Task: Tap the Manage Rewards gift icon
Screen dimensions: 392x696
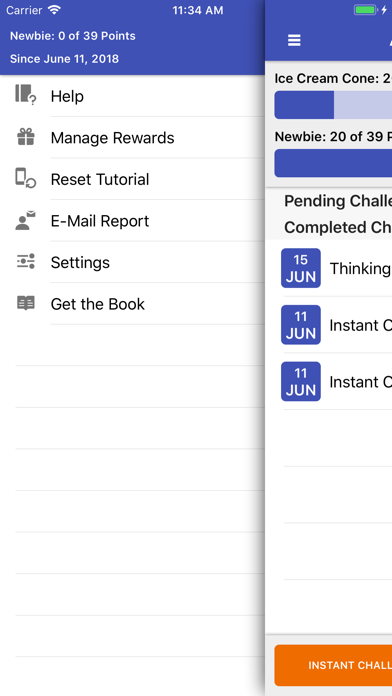Action: pos(26,137)
